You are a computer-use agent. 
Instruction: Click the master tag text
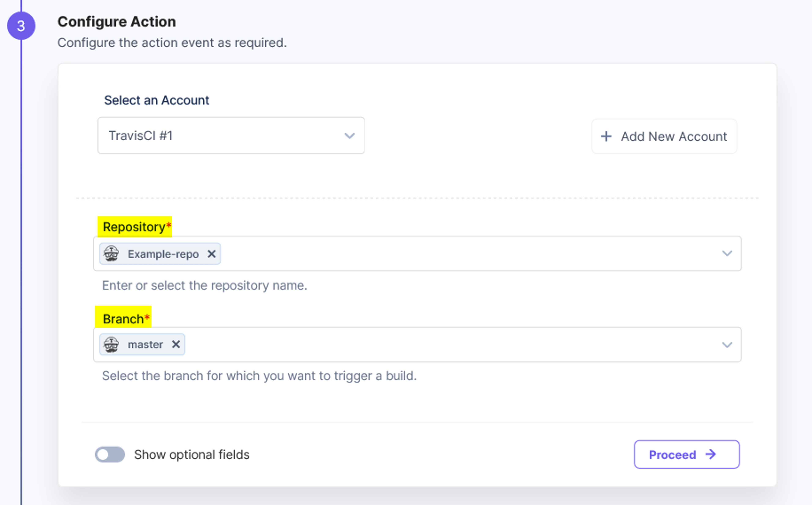click(145, 345)
